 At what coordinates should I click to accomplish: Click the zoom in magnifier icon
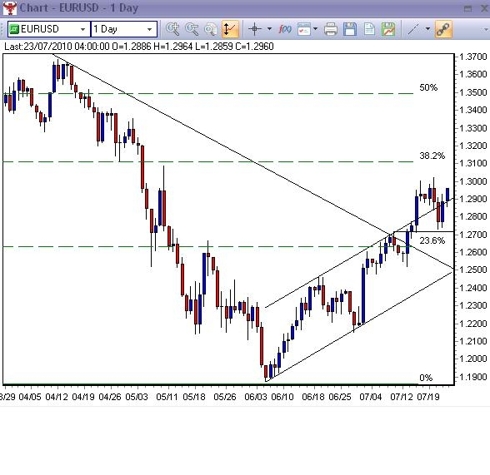pos(173,29)
